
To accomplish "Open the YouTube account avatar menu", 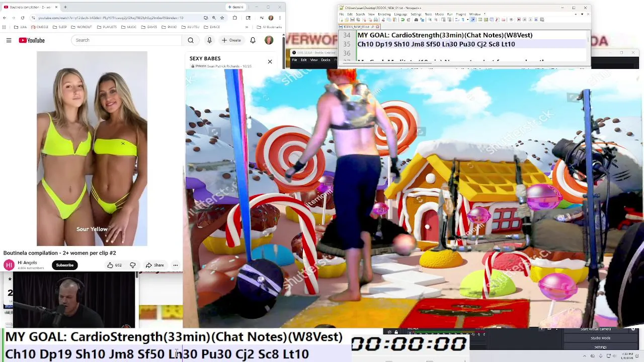I will coord(269,40).
